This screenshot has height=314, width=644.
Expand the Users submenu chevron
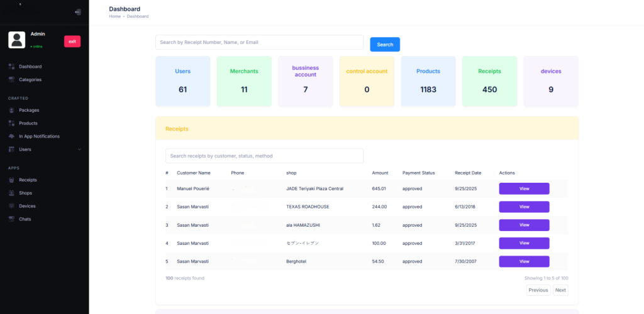click(x=79, y=149)
